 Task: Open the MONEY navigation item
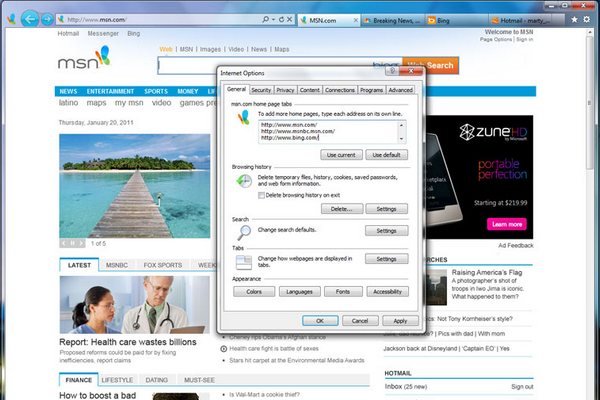coord(188,91)
